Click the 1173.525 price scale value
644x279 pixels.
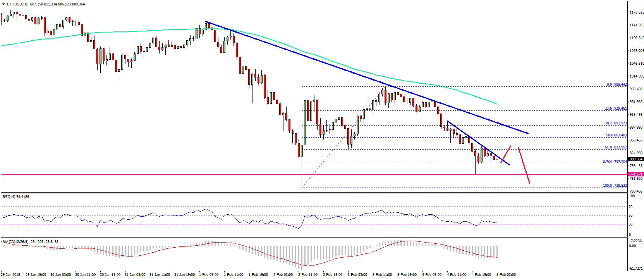(x=637, y=12)
